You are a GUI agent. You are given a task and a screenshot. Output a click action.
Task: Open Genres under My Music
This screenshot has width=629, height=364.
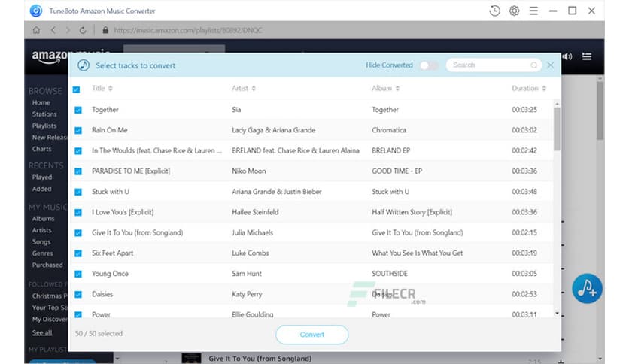pyautogui.click(x=43, y=253)
